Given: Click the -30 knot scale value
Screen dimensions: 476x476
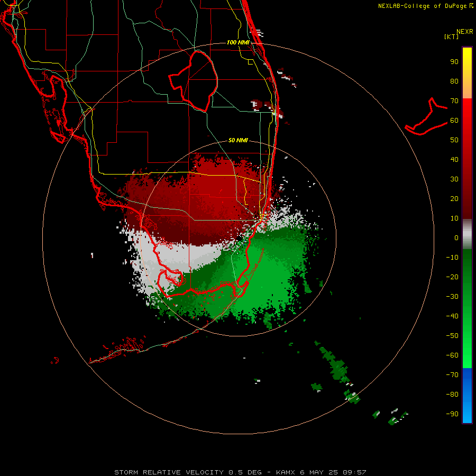Looking at the screenshot, I should pos(452,297).
